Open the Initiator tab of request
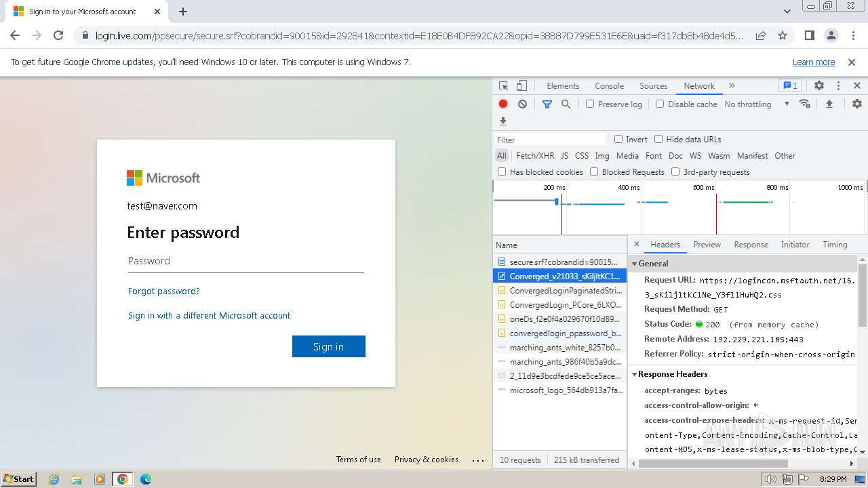The image size is (868, 488). click(x=795, y=245)
